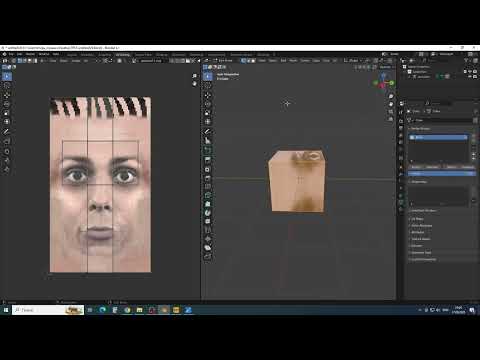
Task: Enable edge select mode in 3D viewport header
Action: click(248, 61)
